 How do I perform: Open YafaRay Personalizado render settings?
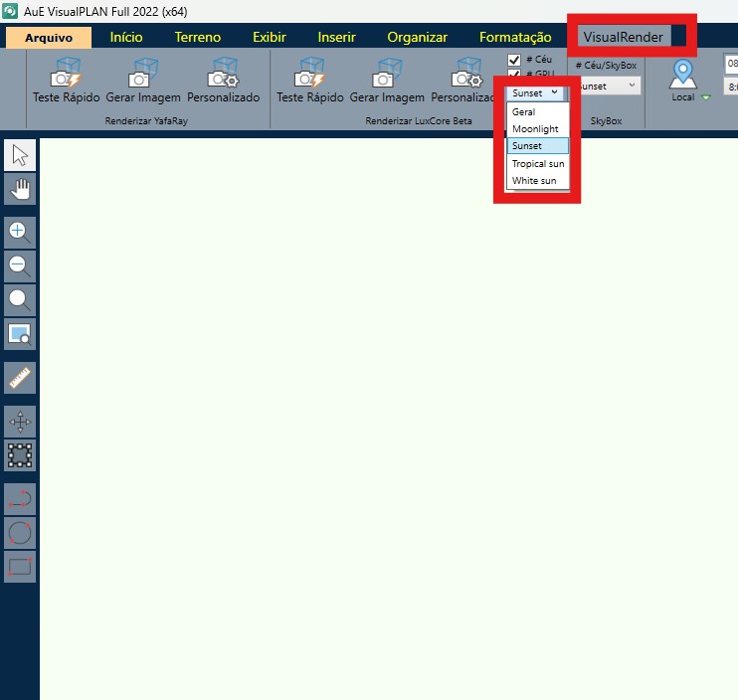pyautogui.click(x=223, y=73)
